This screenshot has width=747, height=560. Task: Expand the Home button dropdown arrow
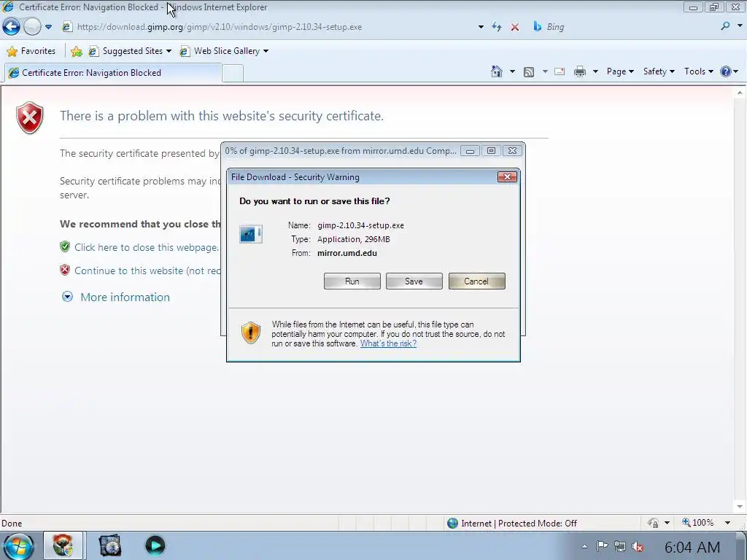coord(512,72)
